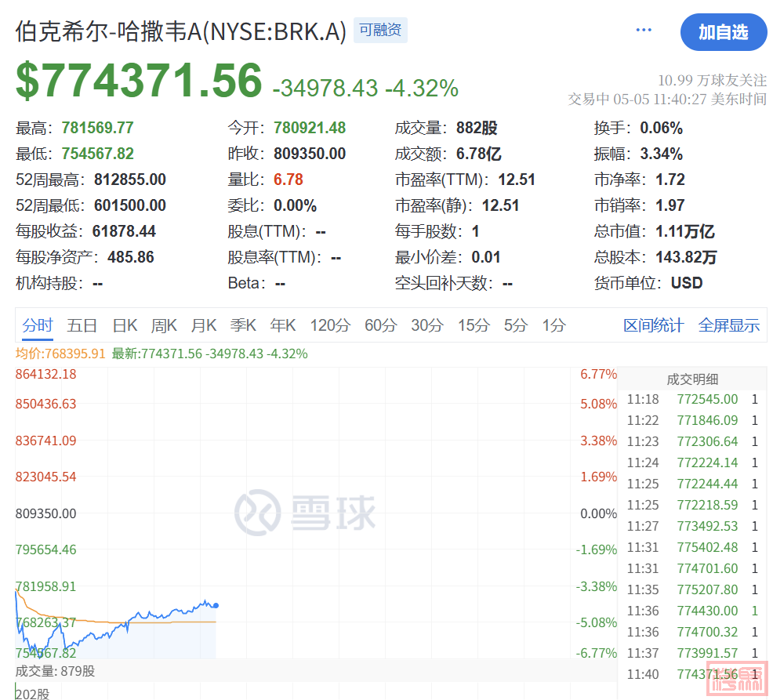The width and height of the screenshot is (773, 700).
Task: Click the 成交明细 panel header
Action: click(692, 379)
